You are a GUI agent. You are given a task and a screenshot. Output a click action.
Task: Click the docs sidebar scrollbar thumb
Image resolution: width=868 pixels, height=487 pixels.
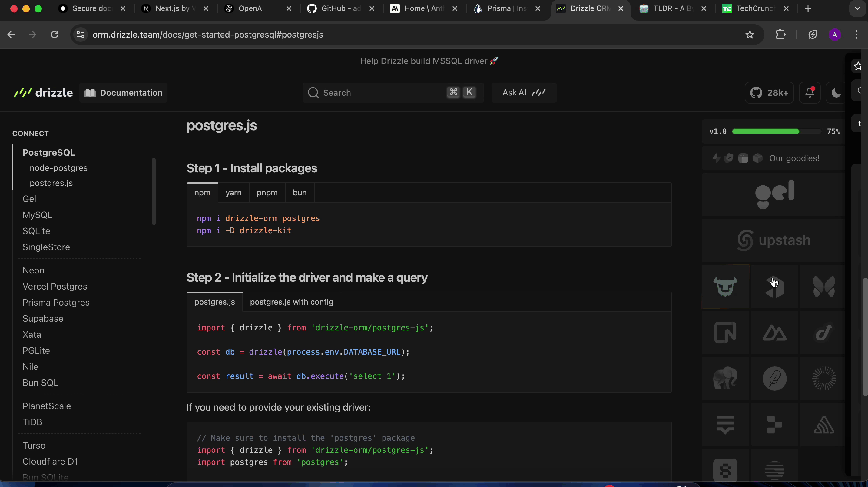(154, 191)
